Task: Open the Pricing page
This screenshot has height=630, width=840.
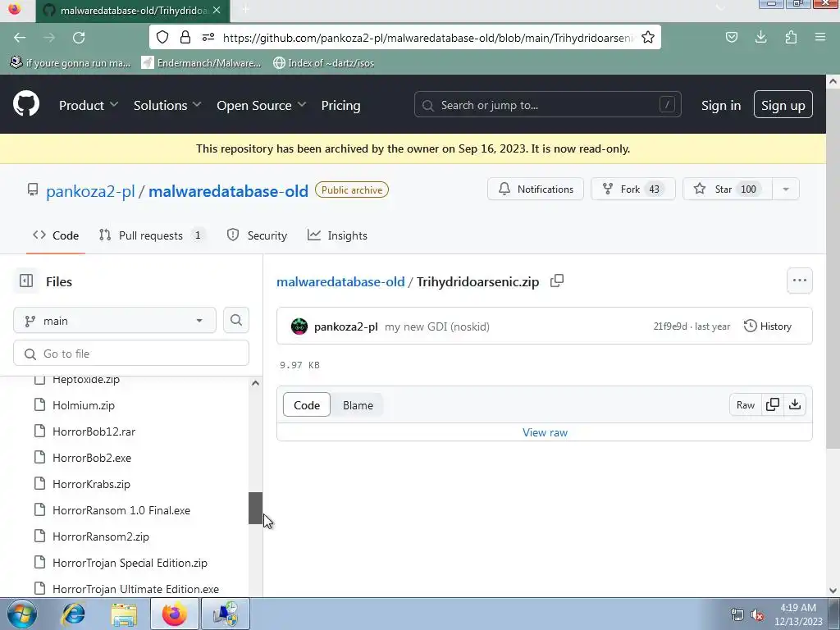Action: 340,105
